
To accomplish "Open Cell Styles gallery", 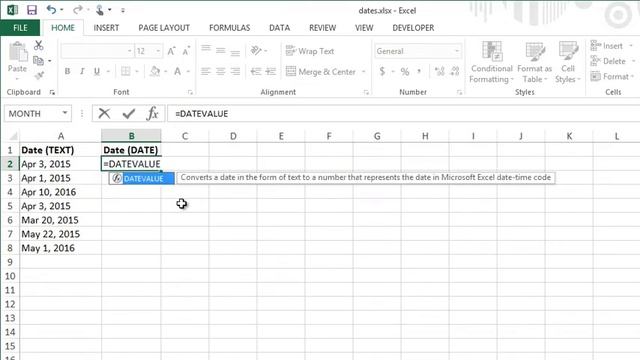I will point(568,62).
